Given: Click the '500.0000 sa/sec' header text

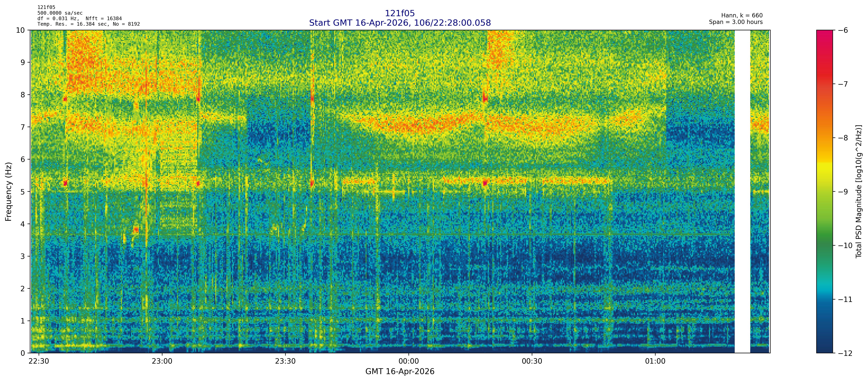Looking at the screenshot, I should click(x=60, y=13).
